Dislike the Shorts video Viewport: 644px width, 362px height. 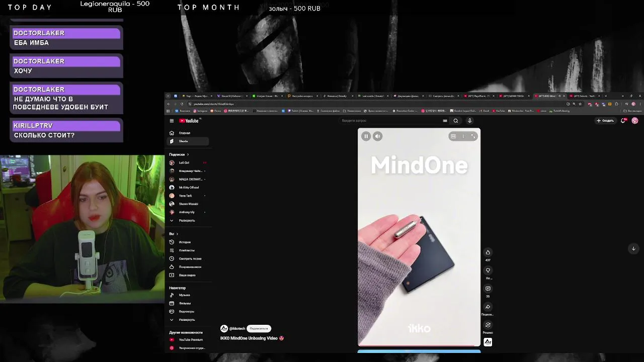[x=488, y=270]
